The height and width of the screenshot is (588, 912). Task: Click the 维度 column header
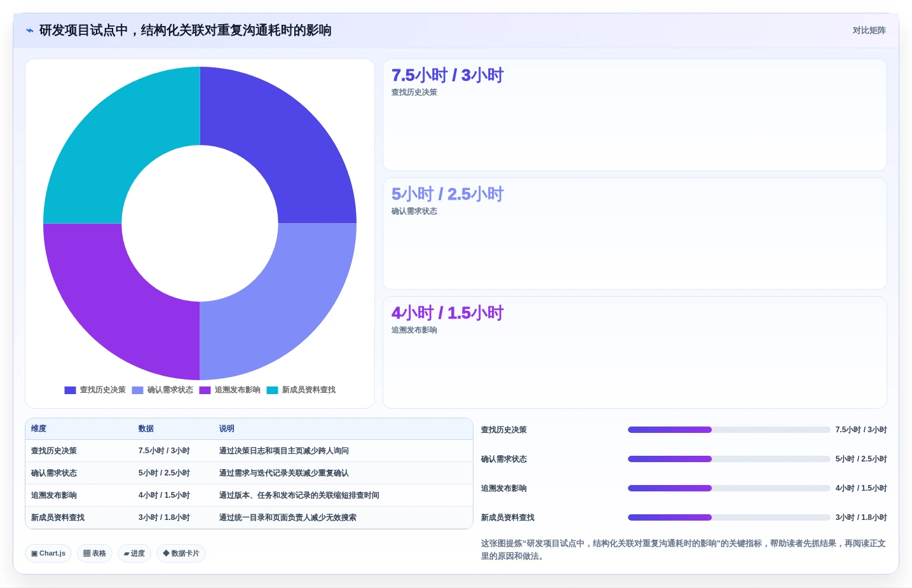[39, 429]
